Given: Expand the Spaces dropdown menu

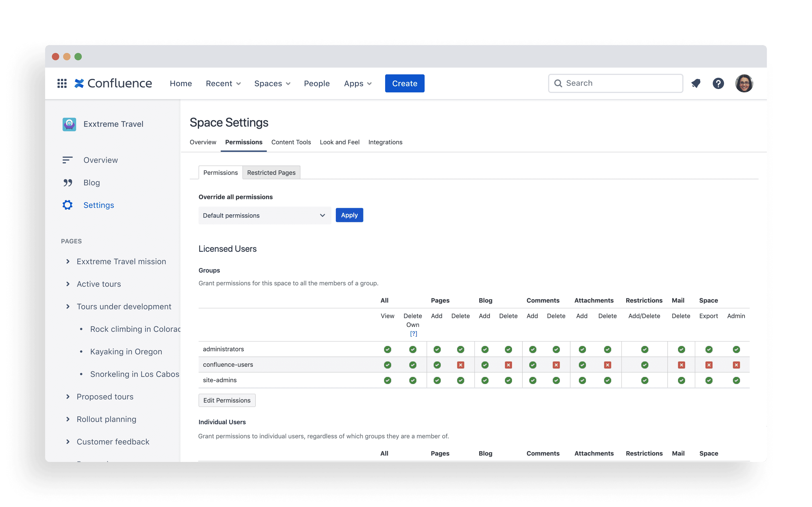Looking at the screenshot, I should point(272,83).
